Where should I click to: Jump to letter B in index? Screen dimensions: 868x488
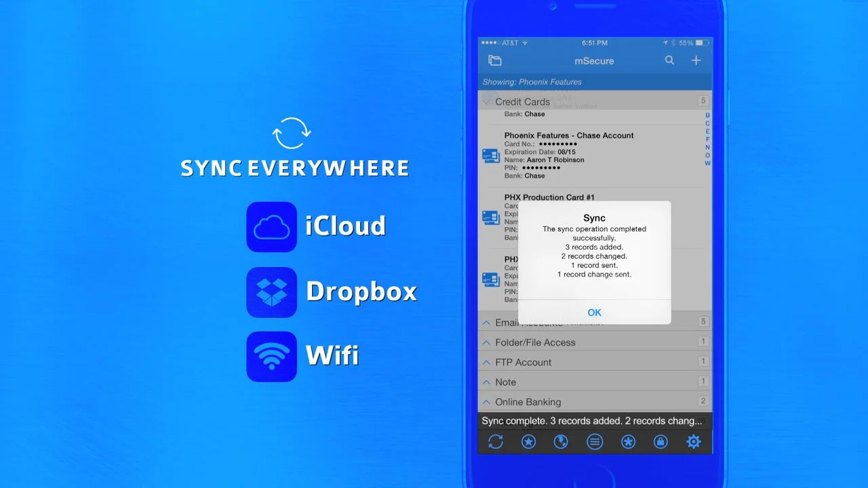pyautogui.click(x=707, y=115)
